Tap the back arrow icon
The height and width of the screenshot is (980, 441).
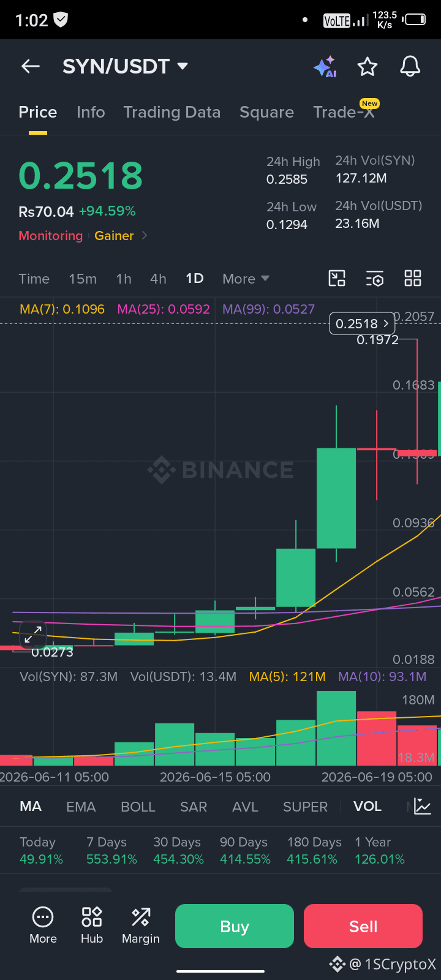(x=30, y=66)
